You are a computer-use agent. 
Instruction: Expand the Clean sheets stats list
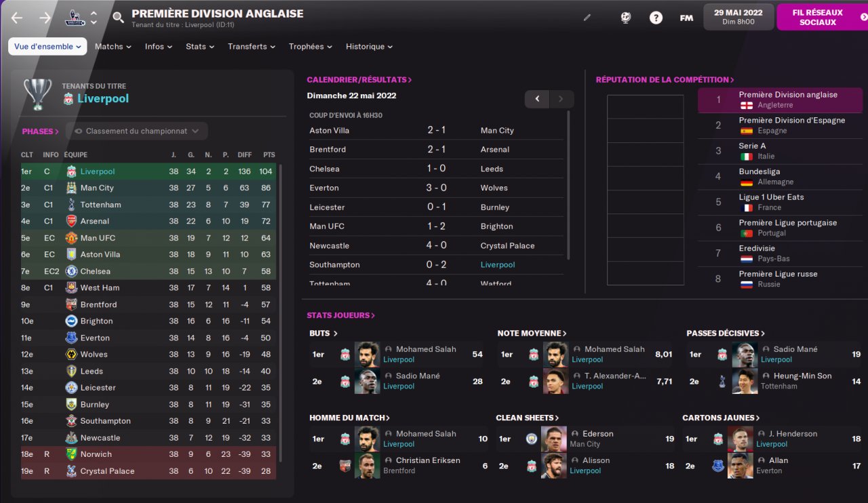tap(528, 418)
